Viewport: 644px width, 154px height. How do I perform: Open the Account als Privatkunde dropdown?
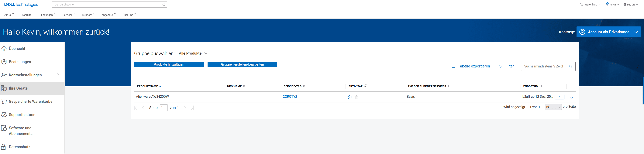click(608, 32)
